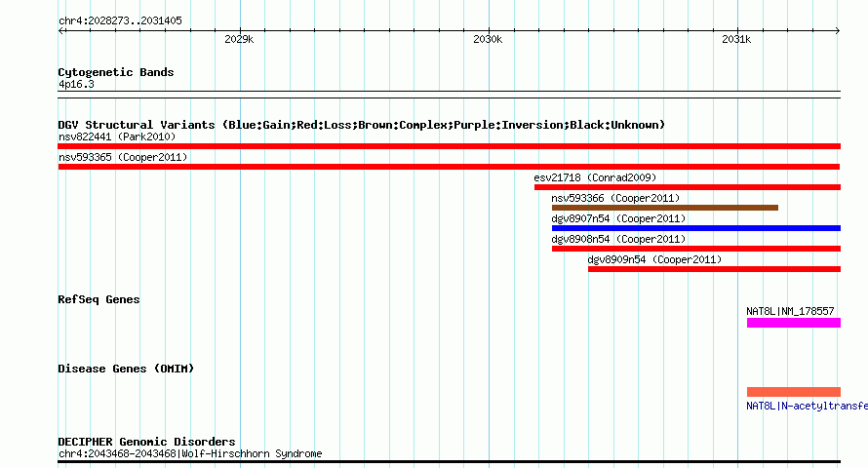Select the brown nsv593366 complex variant bar
Image resolution: width=868 pixels, height=468 pixels.
tap(665, 208)
